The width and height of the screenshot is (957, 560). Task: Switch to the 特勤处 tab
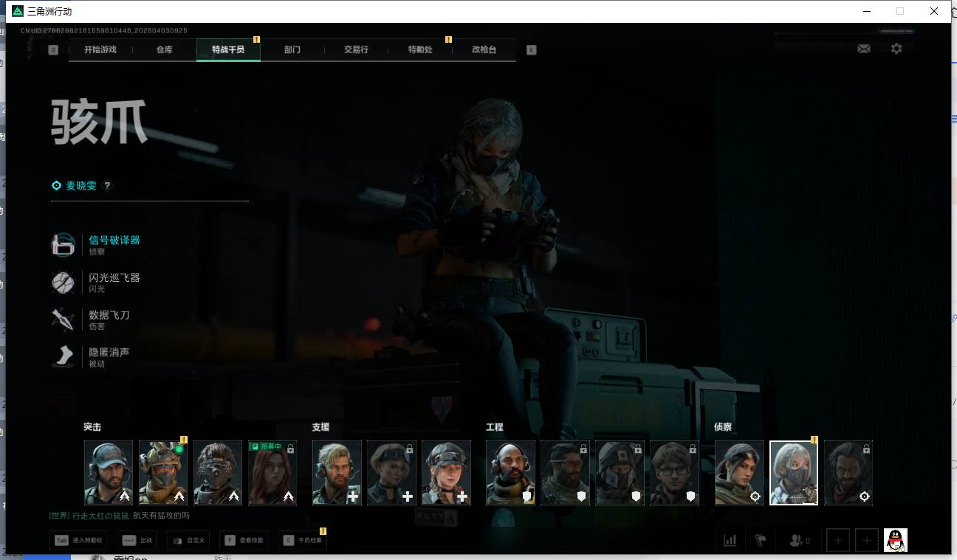coord(420,50)
